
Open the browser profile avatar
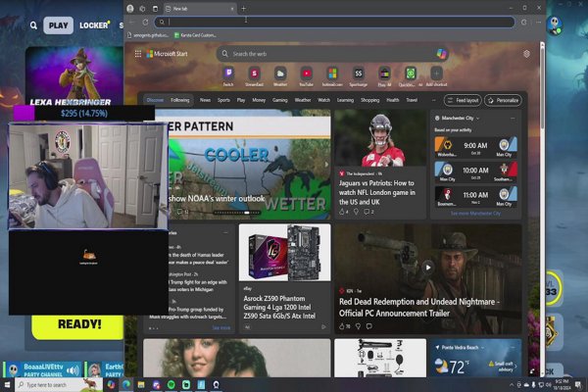pos(130,8)
